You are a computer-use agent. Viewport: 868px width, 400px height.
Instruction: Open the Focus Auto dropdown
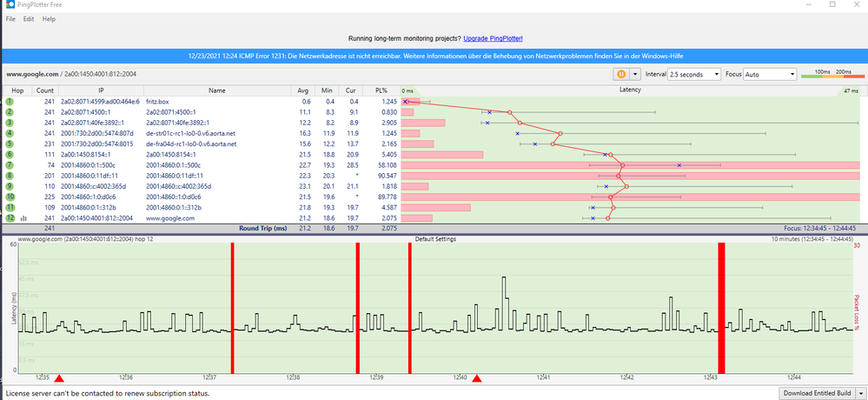click(770, 74)
